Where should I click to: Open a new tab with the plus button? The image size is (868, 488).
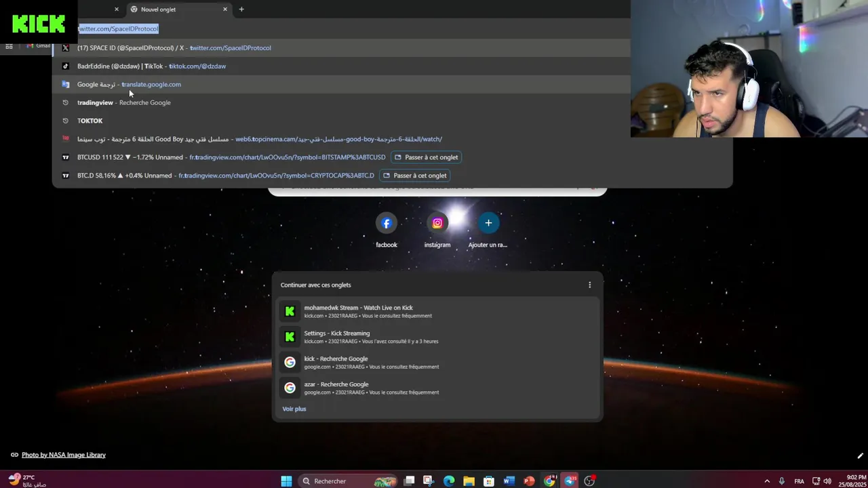pos(241,9)
